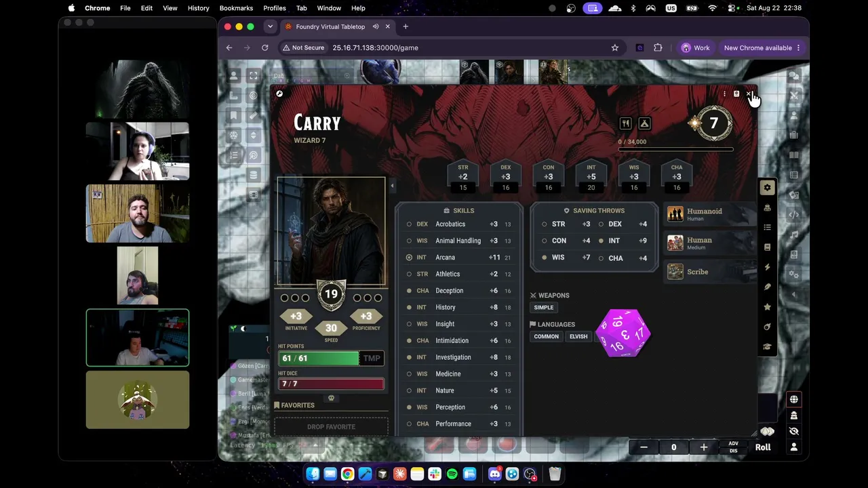Click the Carry character portrait
This screenshot has width=868, height=488.
pos(331,231)
